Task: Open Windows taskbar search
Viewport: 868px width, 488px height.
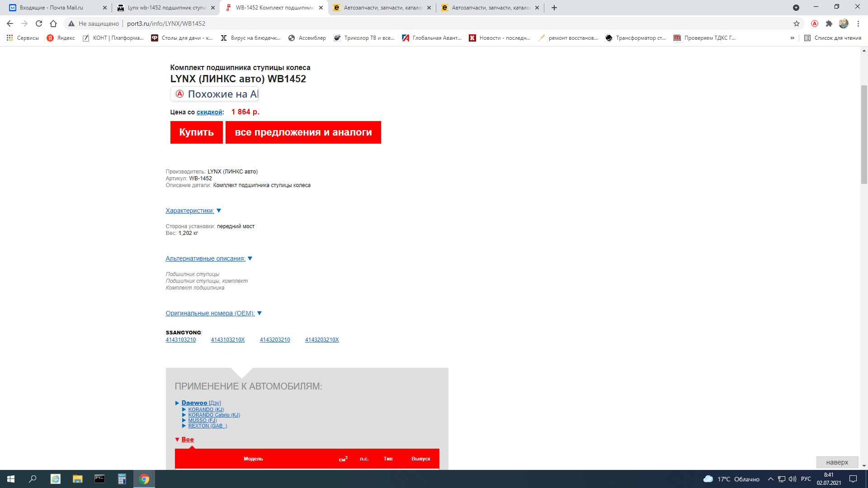Action: (33, 479)
